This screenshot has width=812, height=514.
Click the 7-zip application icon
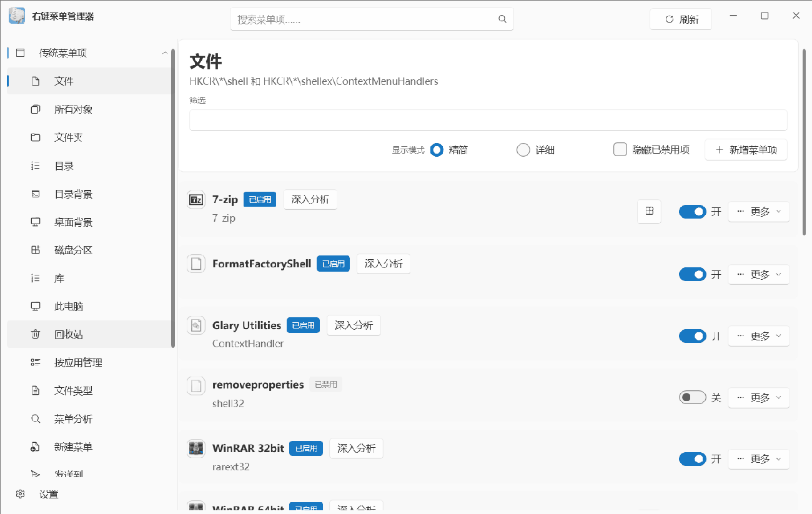point(196,200)
